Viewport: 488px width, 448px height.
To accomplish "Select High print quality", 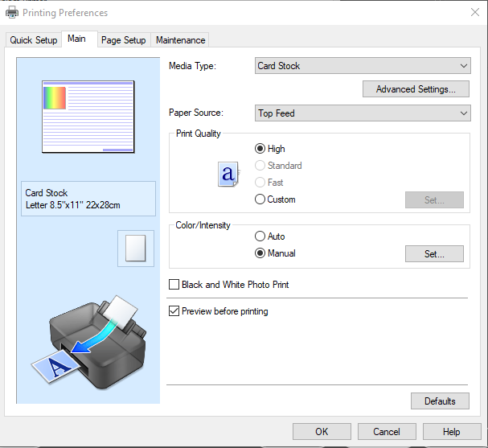I will coord(269,149).
